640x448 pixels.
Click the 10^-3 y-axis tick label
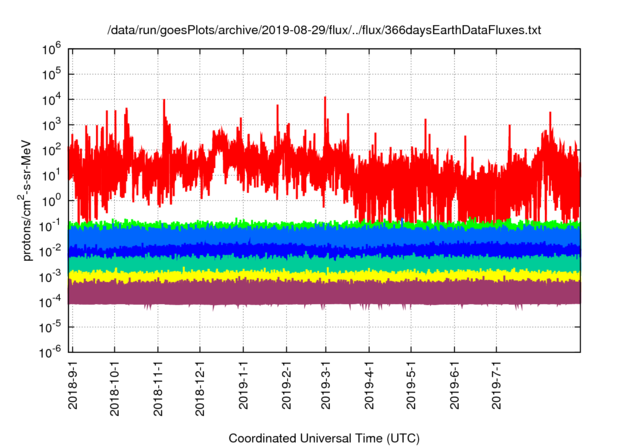51,277
